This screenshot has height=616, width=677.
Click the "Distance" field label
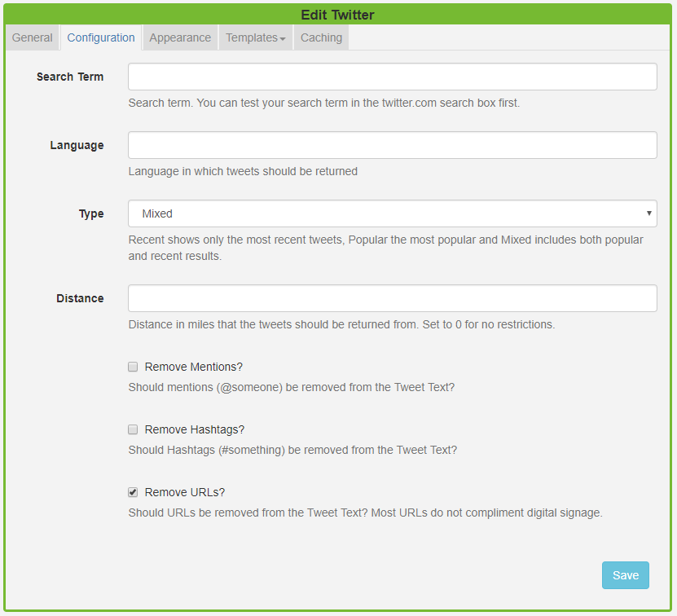click(80, 298)
